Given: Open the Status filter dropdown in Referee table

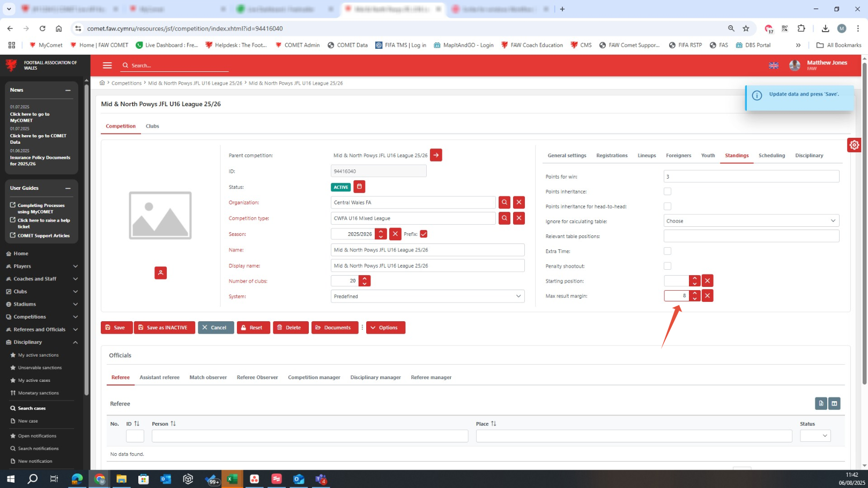Looking at the screenshot, I should (815, 436).
